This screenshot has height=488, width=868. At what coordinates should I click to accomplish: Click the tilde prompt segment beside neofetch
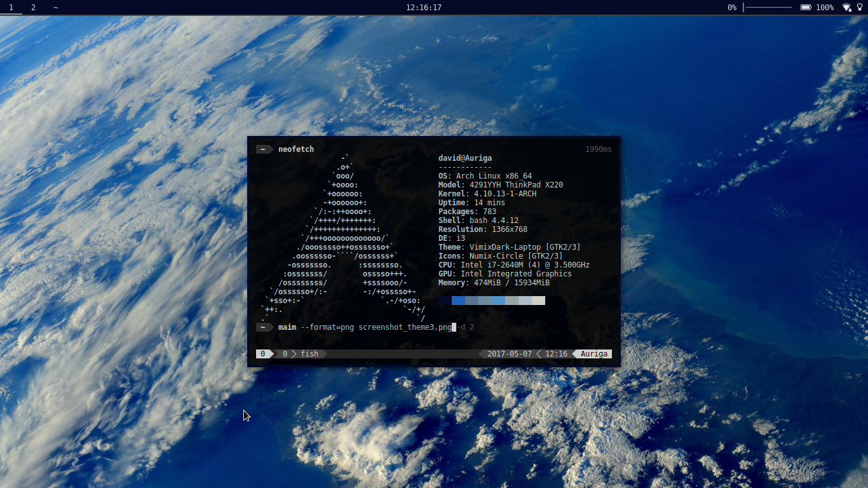(x=264, y=149)
